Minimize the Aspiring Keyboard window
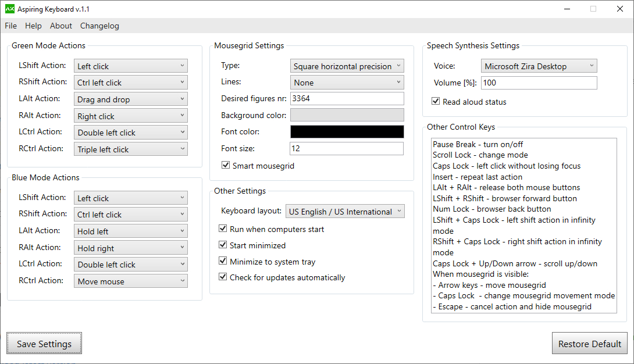The width and height of the screenshot is (634, 364). 567,9
